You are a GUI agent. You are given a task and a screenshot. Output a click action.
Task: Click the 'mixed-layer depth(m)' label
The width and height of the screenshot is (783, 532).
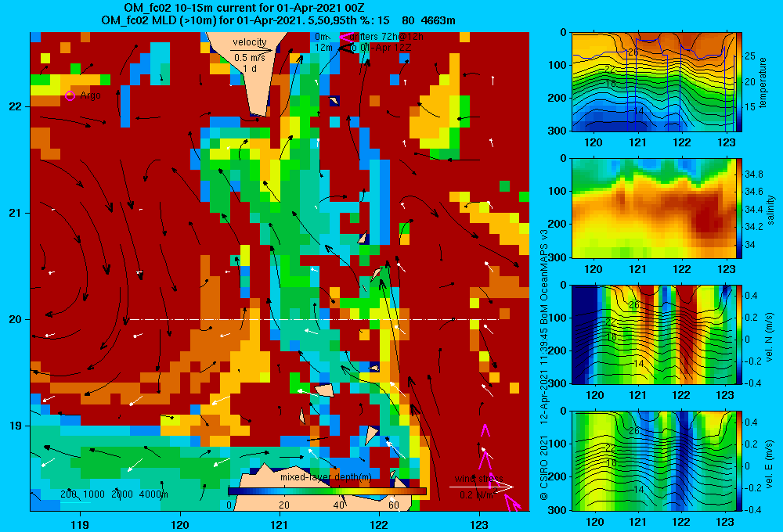[x=326, y=477]
